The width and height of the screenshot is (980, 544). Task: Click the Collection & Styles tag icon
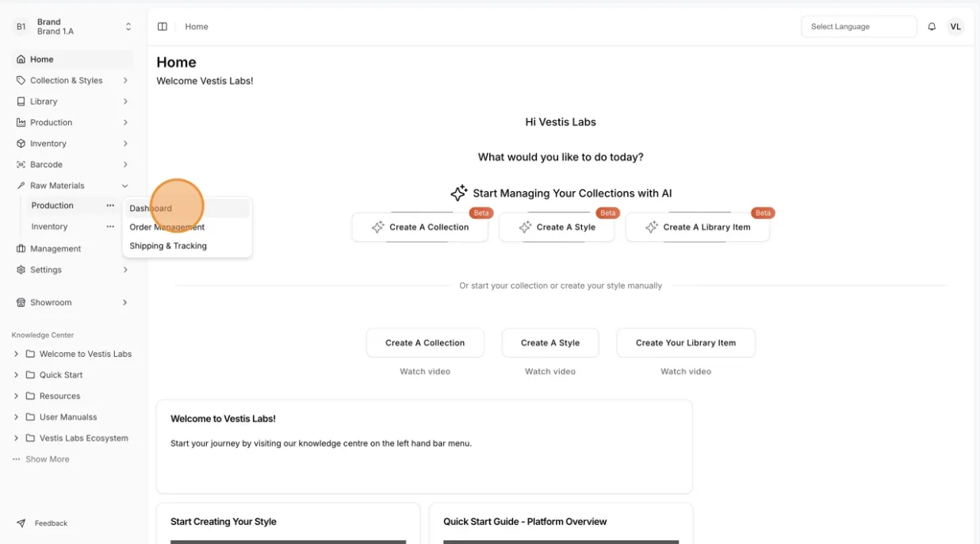(x=21, y=80)
